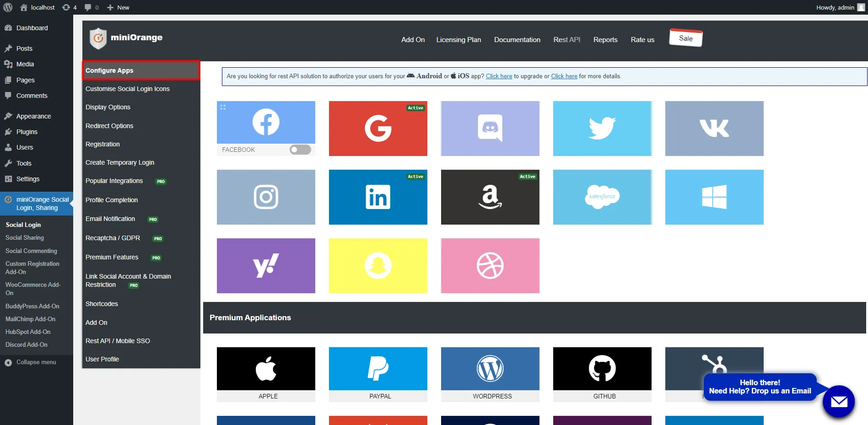Click first 'Click here' upgrade link
This screenshot has width=868, height=425.
pyautogui.click(x=499, y=76)
